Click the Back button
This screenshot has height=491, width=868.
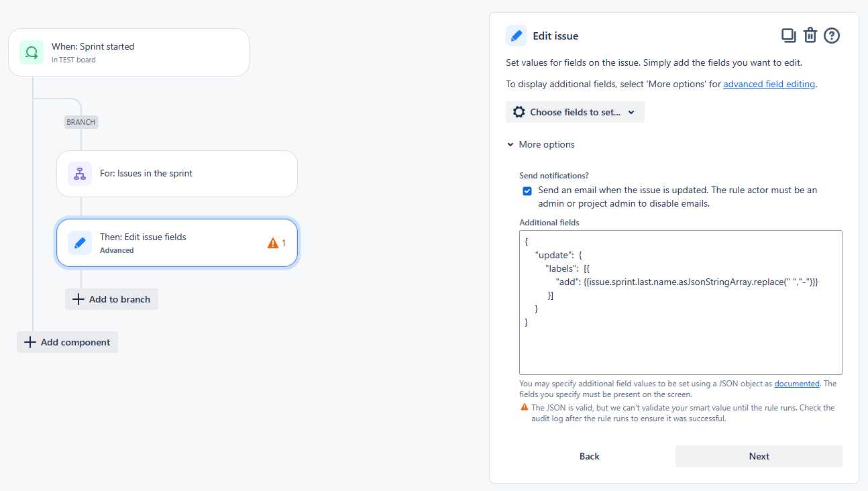click(x=590, y=456)
